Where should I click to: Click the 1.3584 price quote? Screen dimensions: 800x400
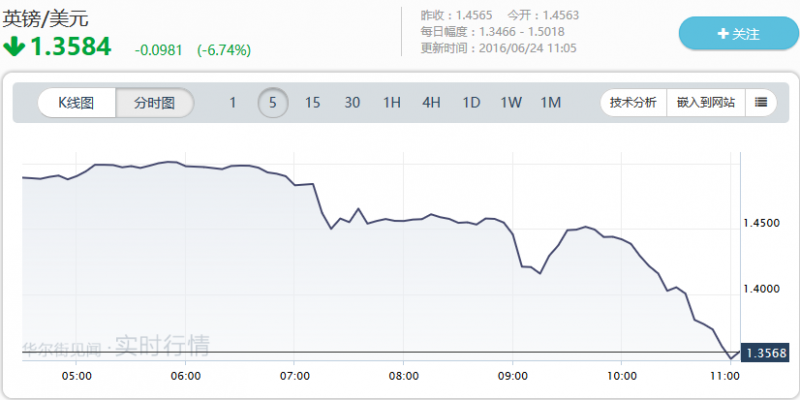[x=69, y=47]
